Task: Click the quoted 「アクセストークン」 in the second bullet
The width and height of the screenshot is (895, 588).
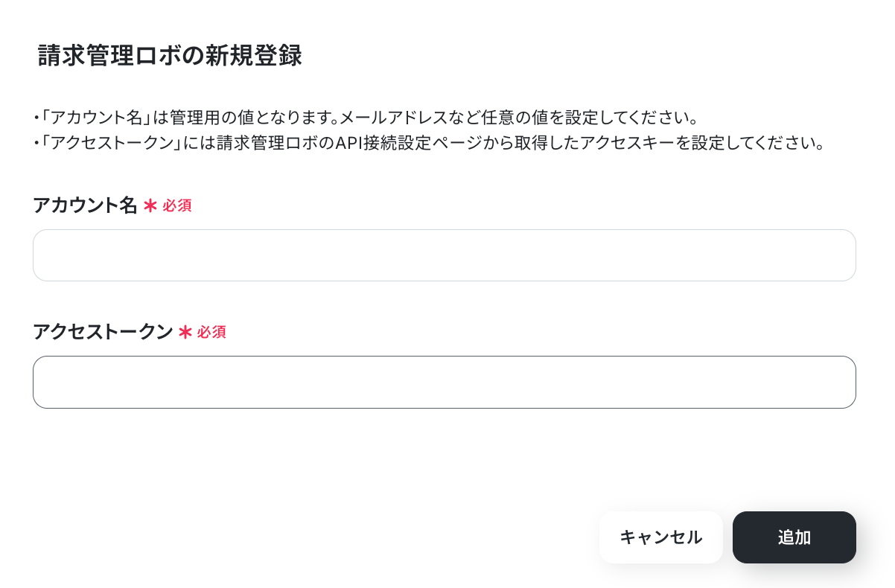Action: [x=113, y=143]
